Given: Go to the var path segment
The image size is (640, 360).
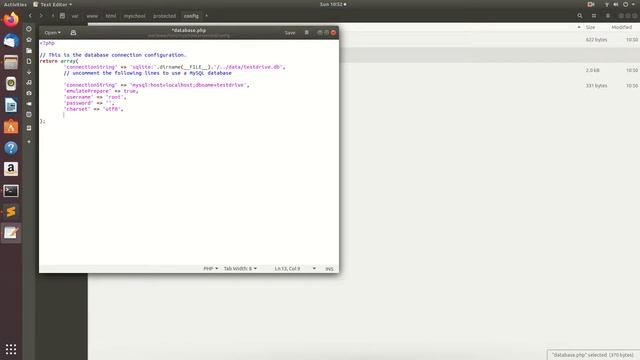Looking at the screenshot, I should coord(75,16).
